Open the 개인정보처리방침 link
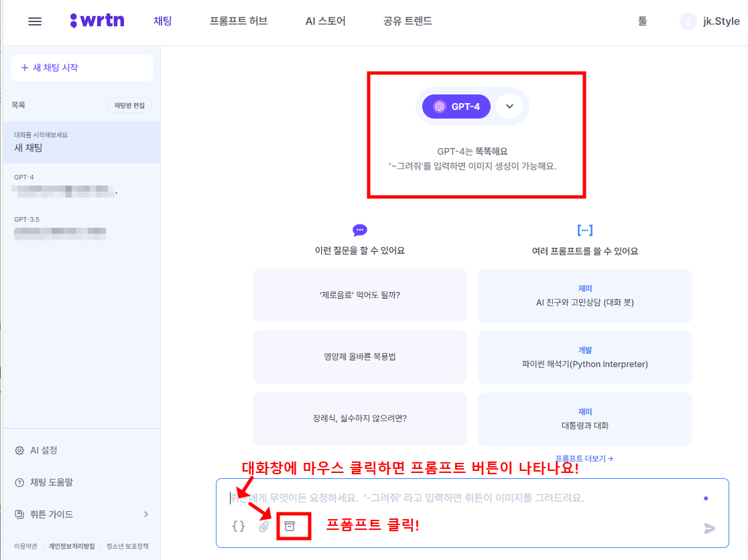The width and height of the screenshot is (748, 560). [x=72, y=546]
